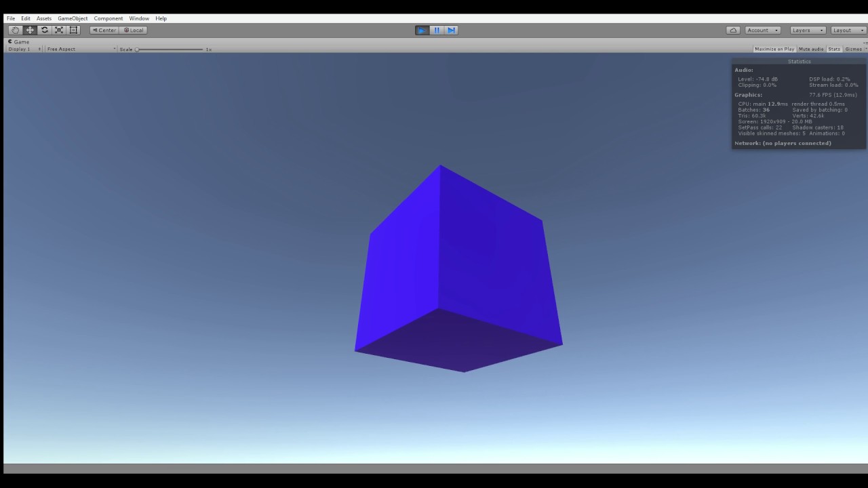Toggle pivot mode with the Center button
The height and width of the screenshot is (488, 868).
104,30
